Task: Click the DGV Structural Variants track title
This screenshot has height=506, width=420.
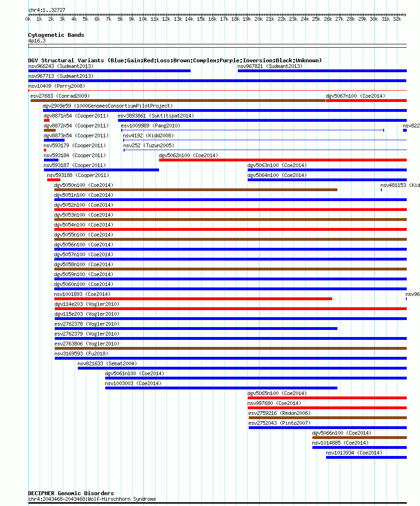Action: 175,60
